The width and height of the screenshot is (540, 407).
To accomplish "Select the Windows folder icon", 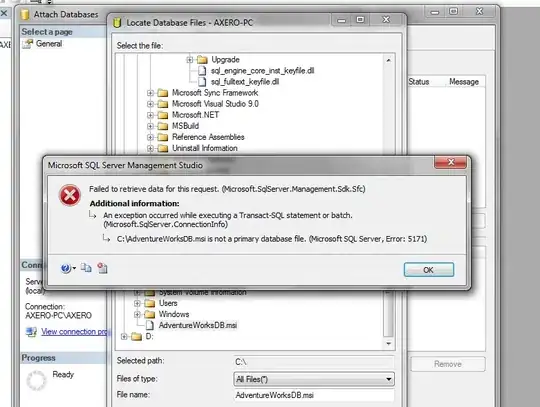I will pyautogui.click(x=149, y=314).
